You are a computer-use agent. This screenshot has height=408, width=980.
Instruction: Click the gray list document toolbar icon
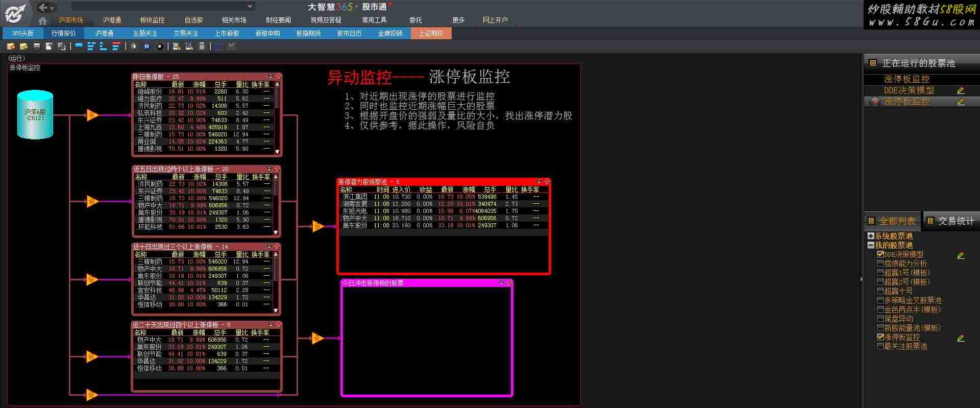coord(202,46)
